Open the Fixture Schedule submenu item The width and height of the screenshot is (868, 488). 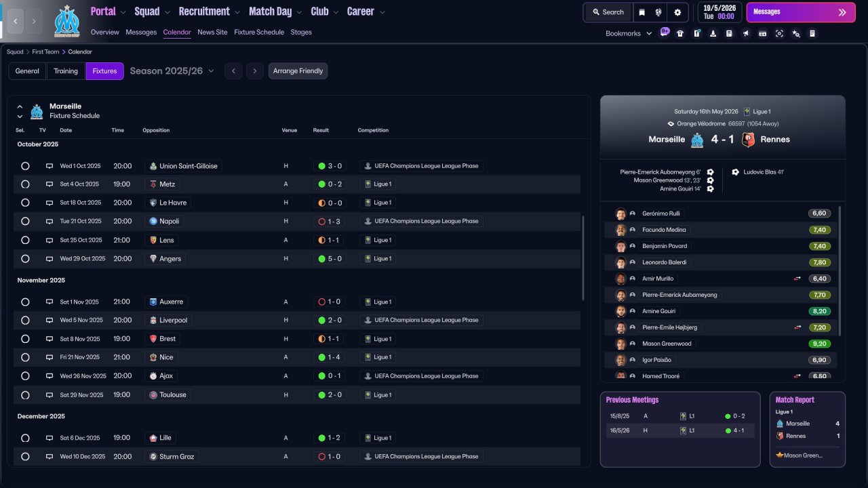click(259, 33)
